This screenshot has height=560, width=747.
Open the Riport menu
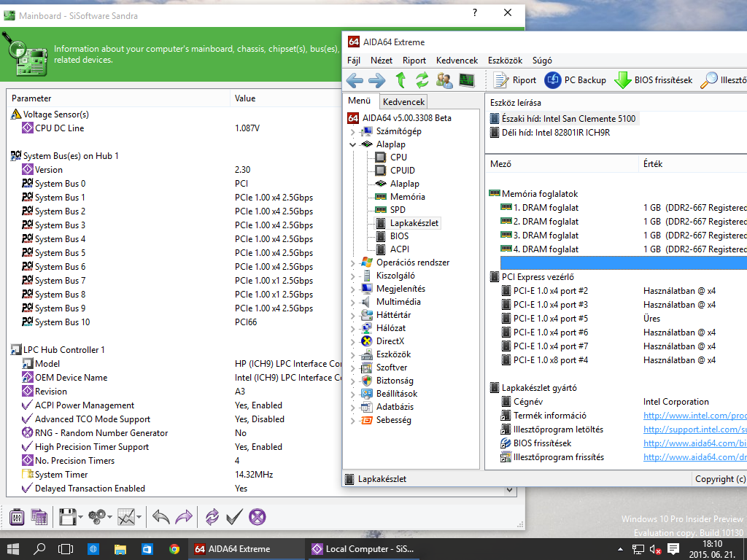[414, 61]
